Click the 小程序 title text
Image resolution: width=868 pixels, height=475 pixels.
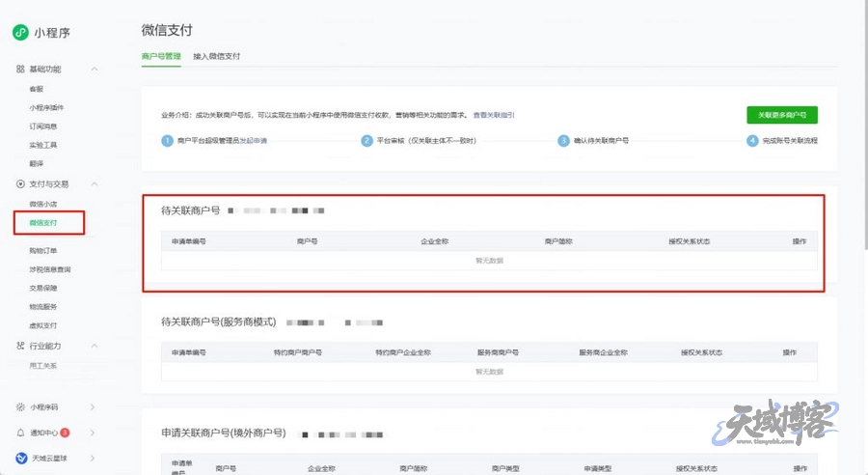(52, 33)
